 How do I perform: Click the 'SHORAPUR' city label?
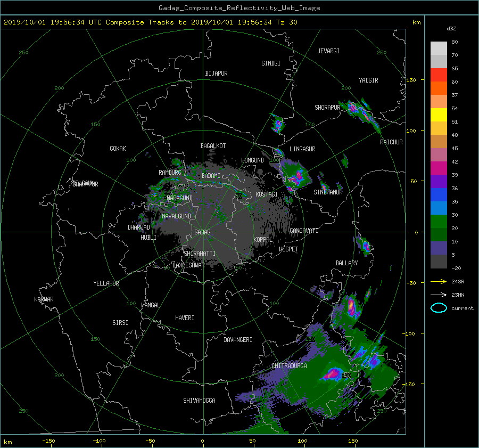pos(327,108)
